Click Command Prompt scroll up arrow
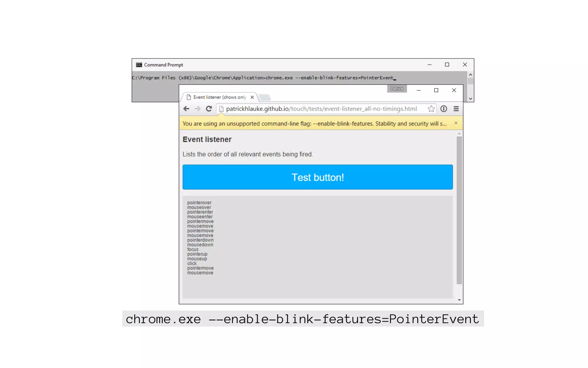This screenshot has width=588, height=368. [x=470, y=75]
